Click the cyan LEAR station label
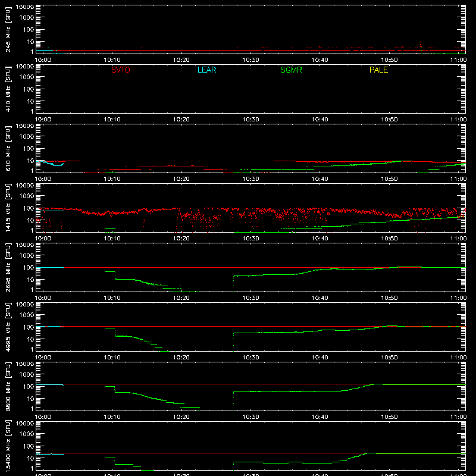The height and width of the screenshot is (476, 476). pyautogui.click(x=206, y=70)
